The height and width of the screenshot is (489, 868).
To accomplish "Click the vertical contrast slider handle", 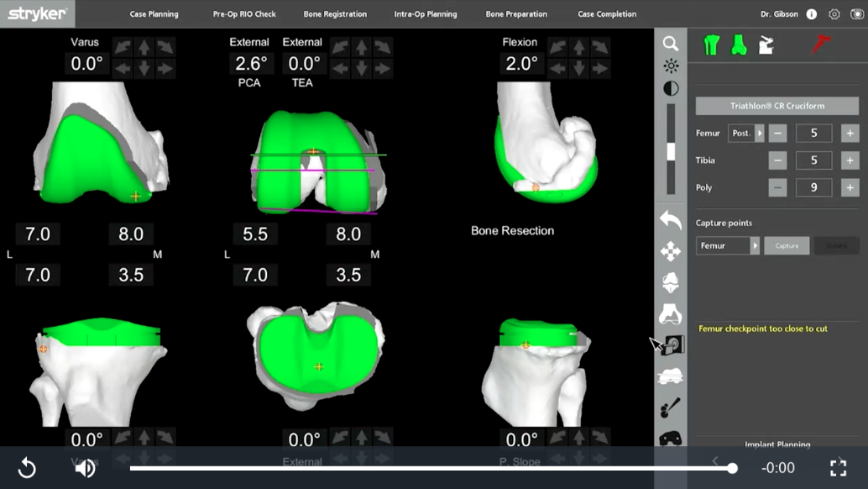I will click(x=671, y=151).
